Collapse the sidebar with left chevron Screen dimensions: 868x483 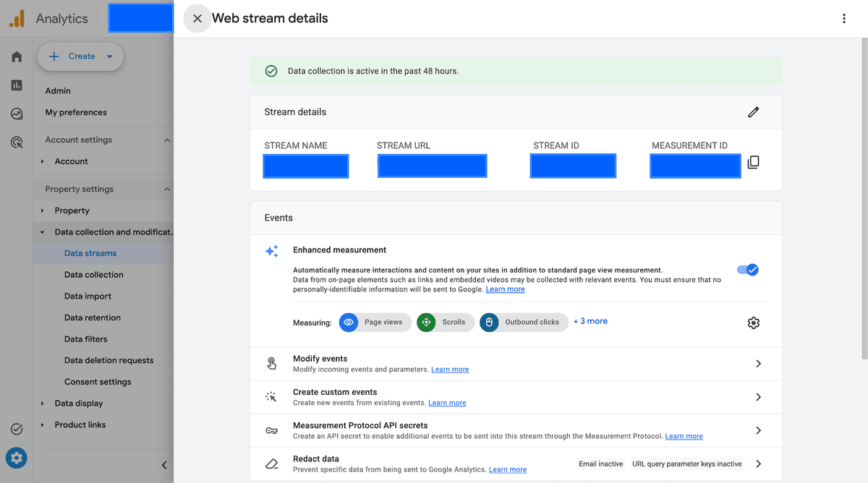tap(164, 465)
